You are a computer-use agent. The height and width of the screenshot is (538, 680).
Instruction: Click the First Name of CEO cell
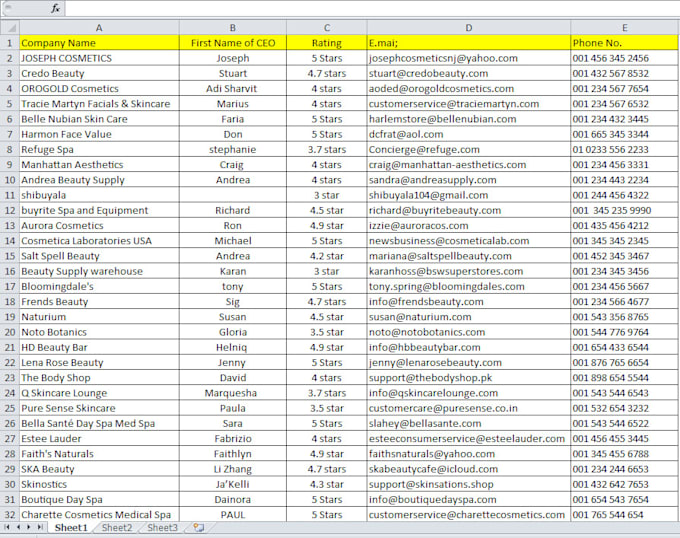point(233,43)
